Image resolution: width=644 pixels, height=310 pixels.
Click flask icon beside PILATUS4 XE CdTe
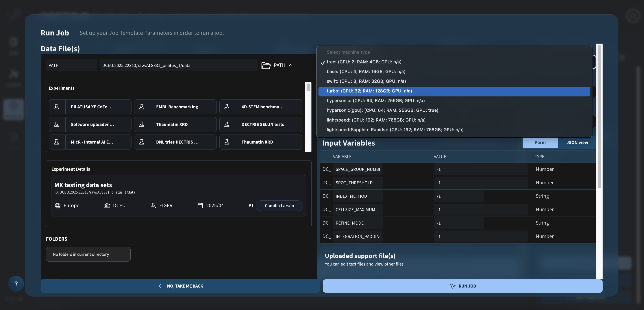tap(57, 107)
